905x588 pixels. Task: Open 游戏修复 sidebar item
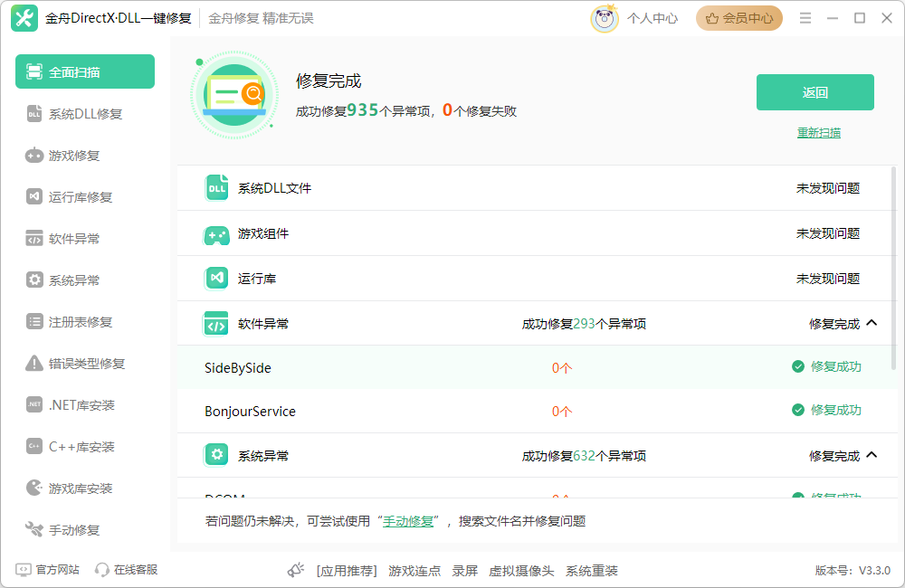coord(85,156)
